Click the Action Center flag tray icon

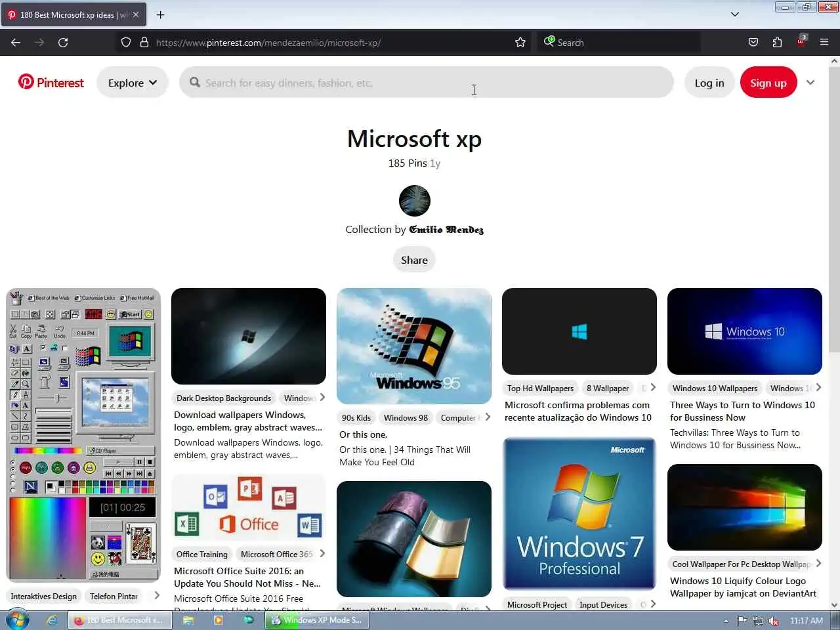tap(742, 621)
